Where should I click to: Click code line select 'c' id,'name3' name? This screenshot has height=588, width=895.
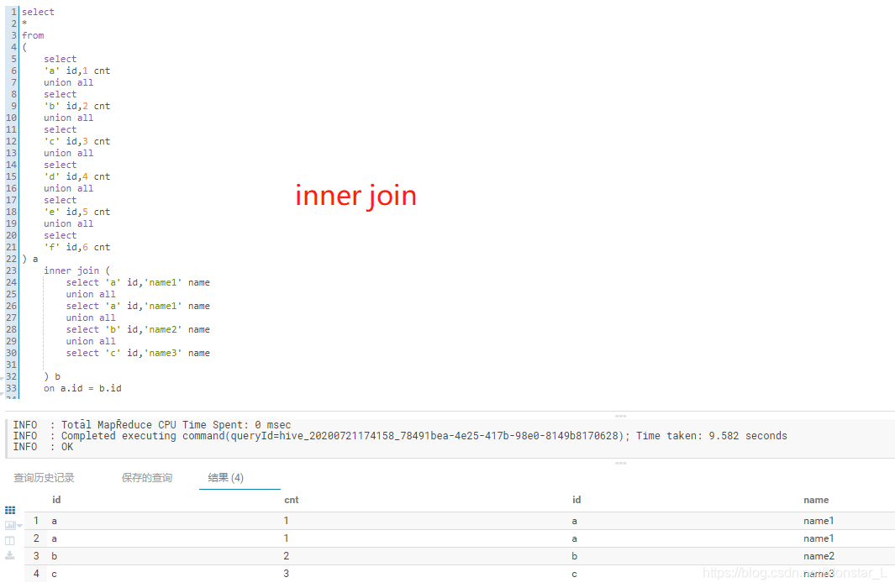pyautogui.click(x=138, y=353)
